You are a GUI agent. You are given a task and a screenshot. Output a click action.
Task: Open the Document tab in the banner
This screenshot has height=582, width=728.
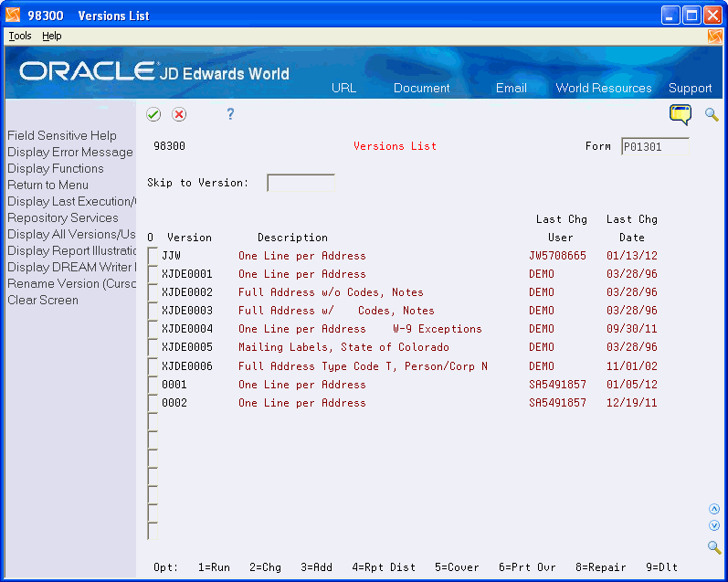tap(422, 88)
